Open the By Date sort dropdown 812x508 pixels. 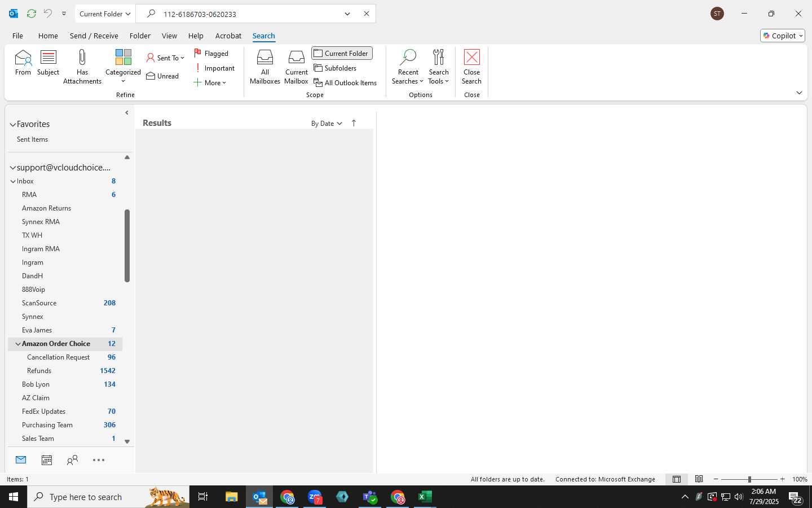click(x=326, y=123)
